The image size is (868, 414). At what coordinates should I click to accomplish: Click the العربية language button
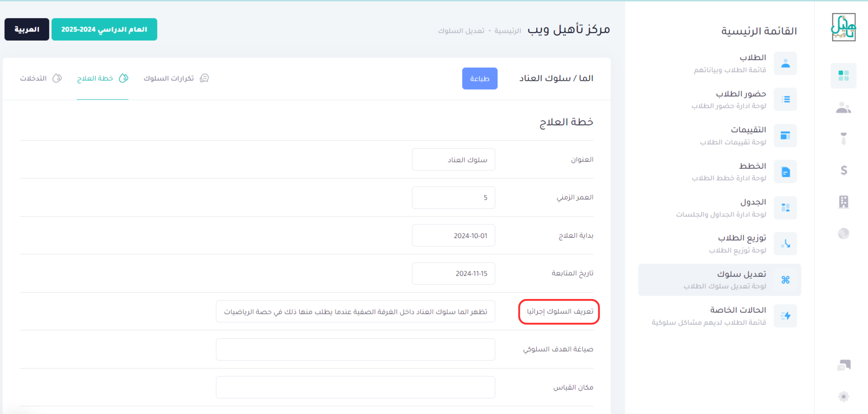point(27,29)
